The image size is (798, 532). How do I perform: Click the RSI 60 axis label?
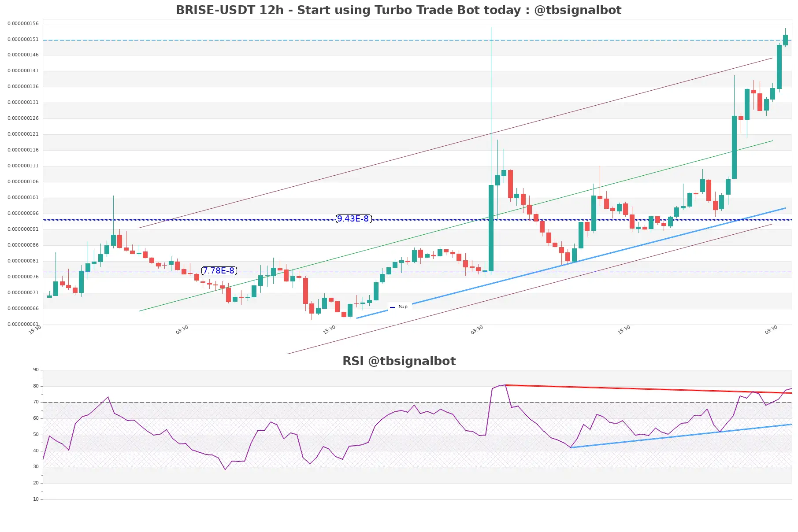(x=36, y=418)
